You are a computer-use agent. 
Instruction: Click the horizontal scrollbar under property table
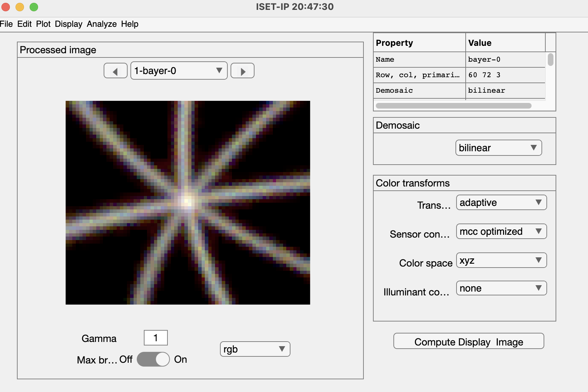(x=453, y=106)
